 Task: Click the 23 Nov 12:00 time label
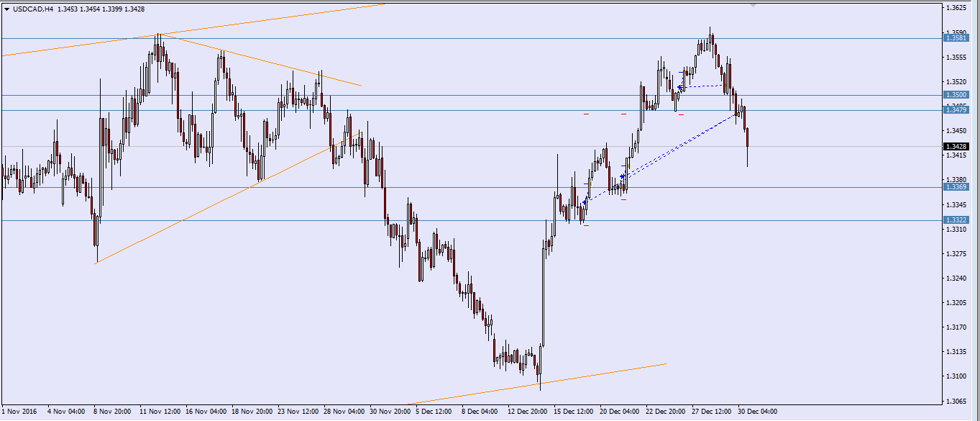297,412
